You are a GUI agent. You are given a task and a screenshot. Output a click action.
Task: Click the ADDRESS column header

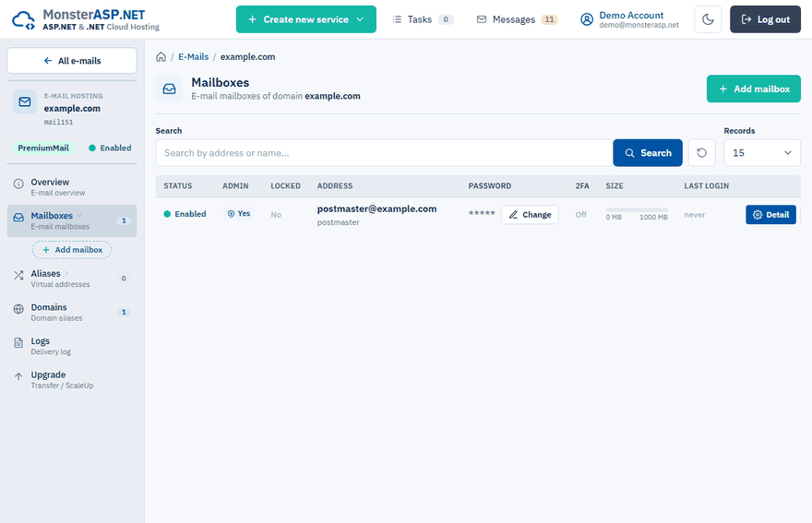(x=335, y=186)
